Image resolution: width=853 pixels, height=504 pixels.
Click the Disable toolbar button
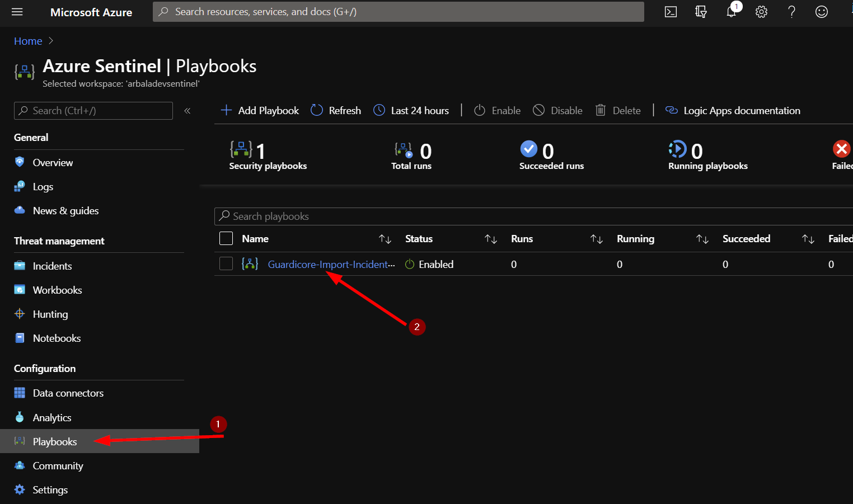(x=557, y=110)
